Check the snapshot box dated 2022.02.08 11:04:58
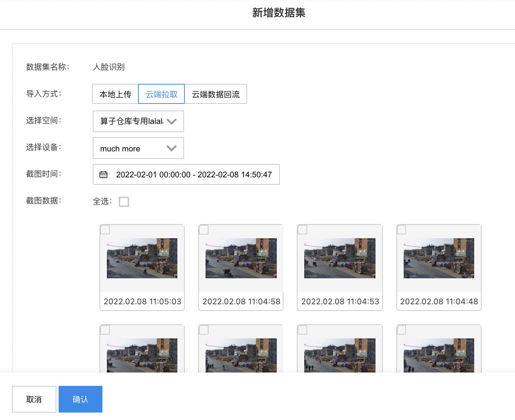This screenshot has width=515, height=420. (204, 230)
